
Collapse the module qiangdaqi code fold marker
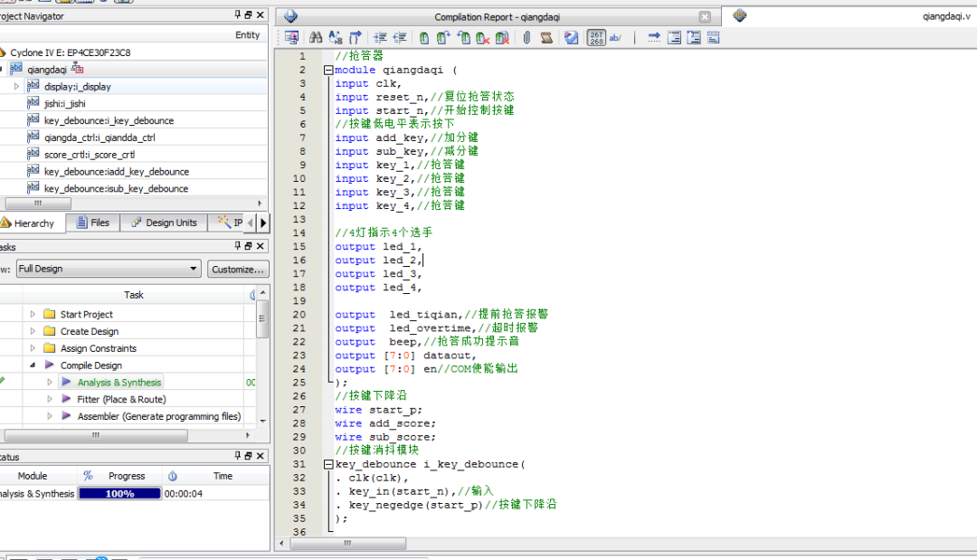click(x=328, y=70)
